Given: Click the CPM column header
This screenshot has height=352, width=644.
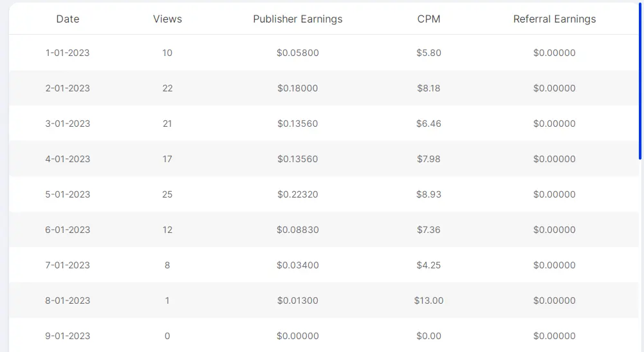Looking at the screenshot, I should 428,19.
